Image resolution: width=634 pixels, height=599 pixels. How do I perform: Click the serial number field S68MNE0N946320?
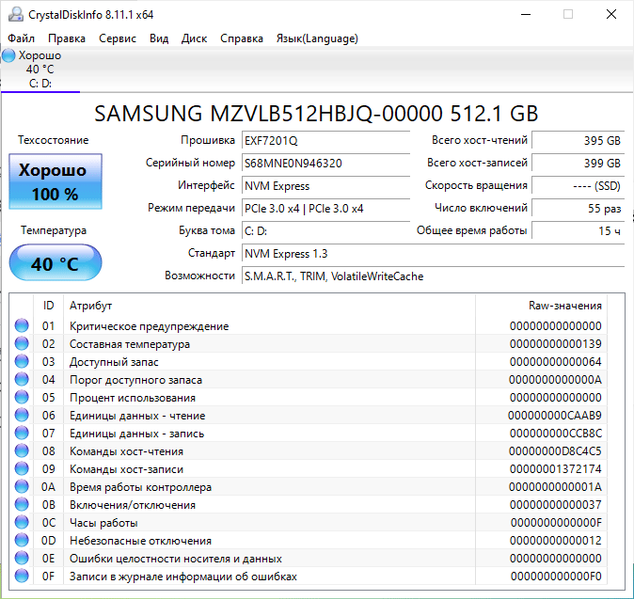[326, 163]
